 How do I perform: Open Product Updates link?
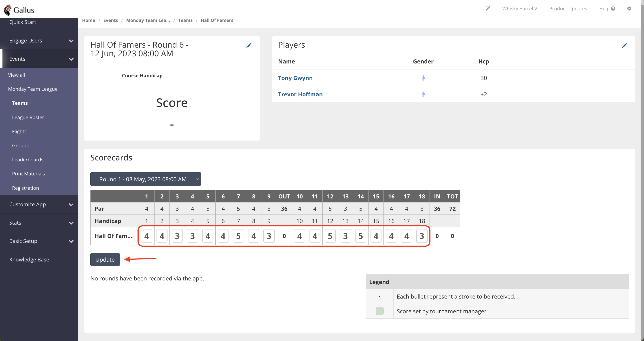568,8
